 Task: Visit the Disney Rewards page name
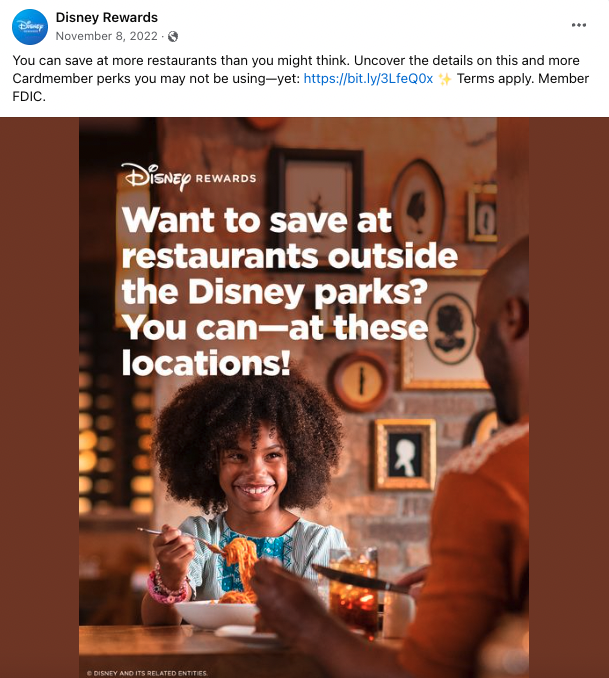pyautogui.click(x=107, y=17)
